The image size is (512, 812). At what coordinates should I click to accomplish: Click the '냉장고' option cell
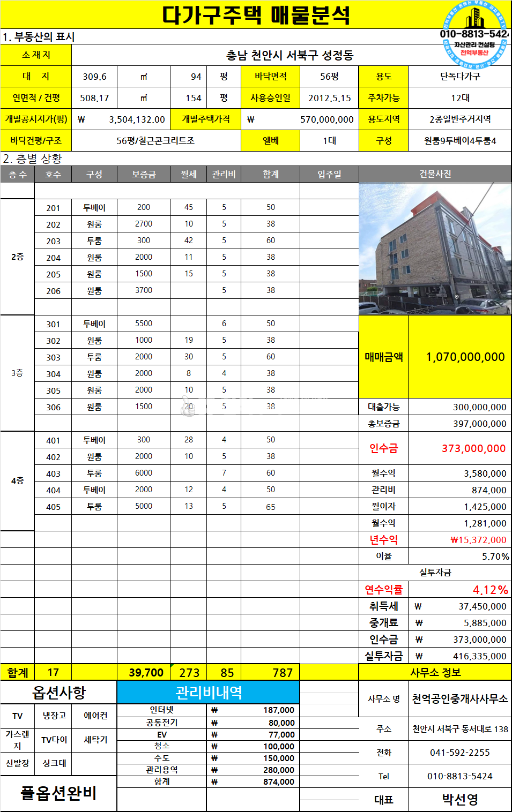click(x=54, y=716)
